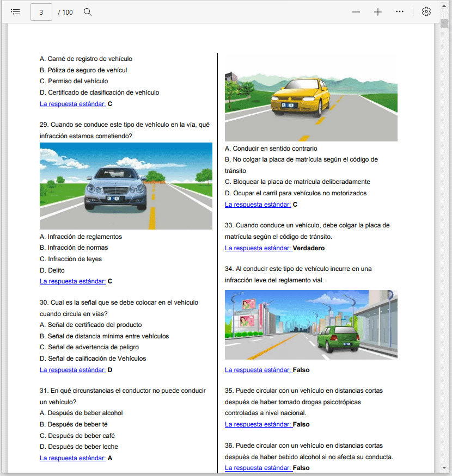The width and height of the screenshot is (452, 476).
Task: Open the table of contents sidebar
Action: [x=15, y=12]
